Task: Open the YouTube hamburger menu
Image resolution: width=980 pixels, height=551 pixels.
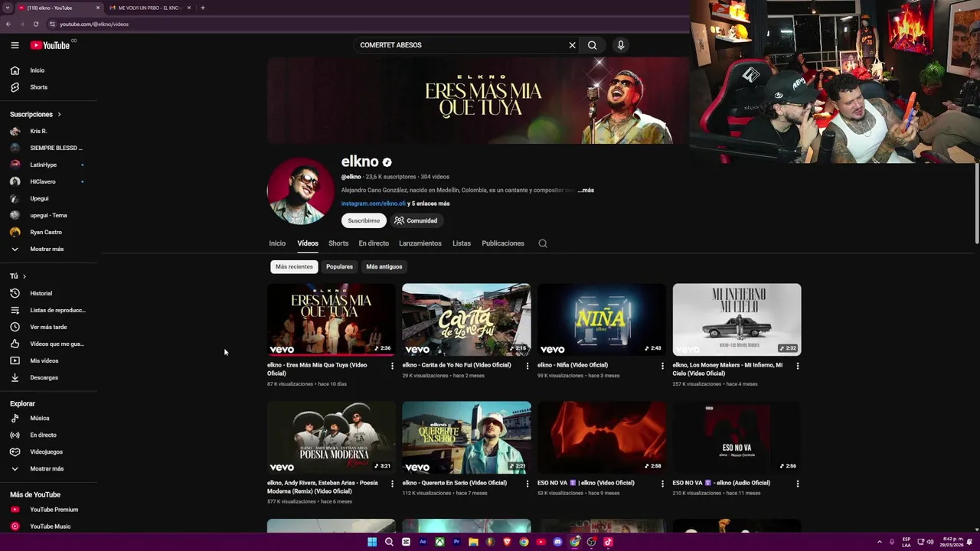Action: pos(15,45)
